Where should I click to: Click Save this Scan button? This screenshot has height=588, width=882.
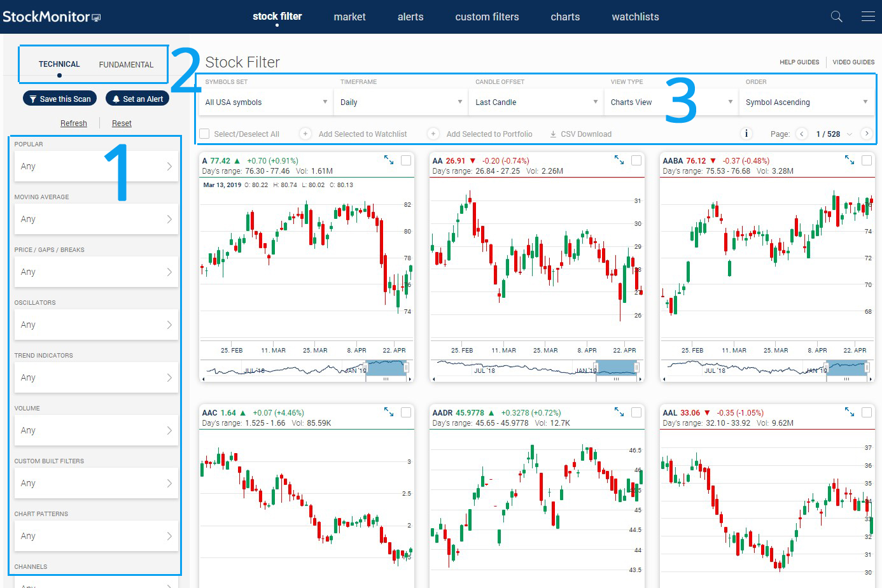tap(60, 99)
